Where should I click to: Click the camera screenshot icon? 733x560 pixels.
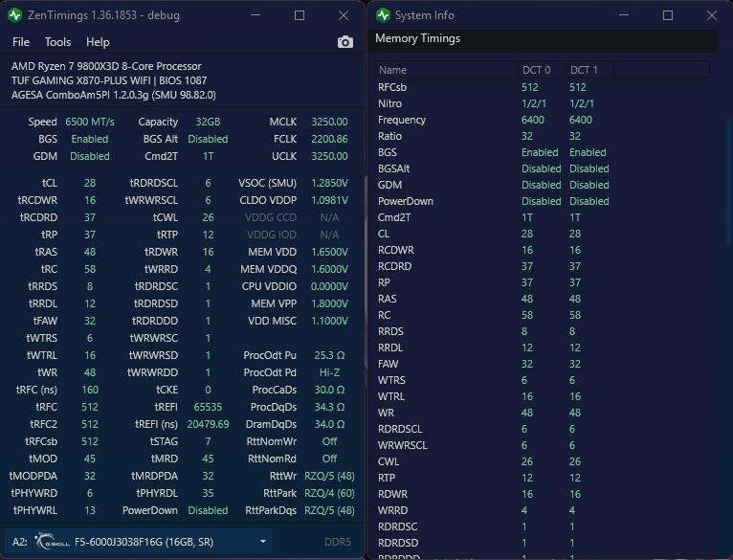pos(345,42)
